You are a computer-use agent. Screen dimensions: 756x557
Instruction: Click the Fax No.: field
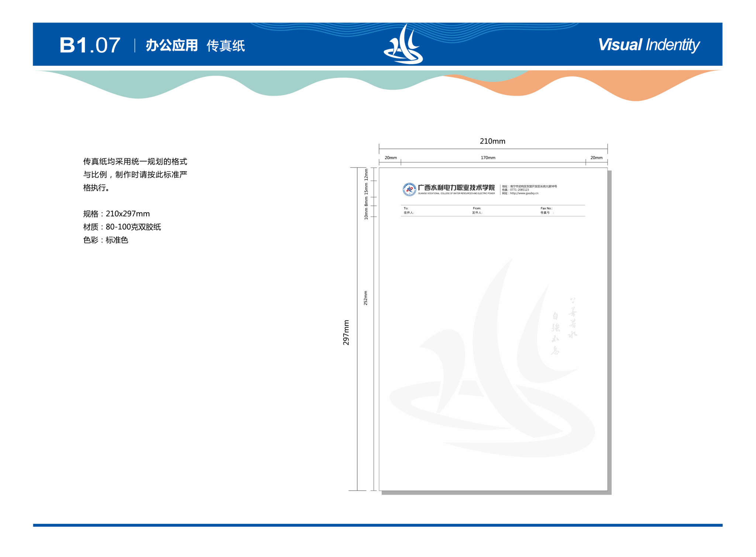546,209
